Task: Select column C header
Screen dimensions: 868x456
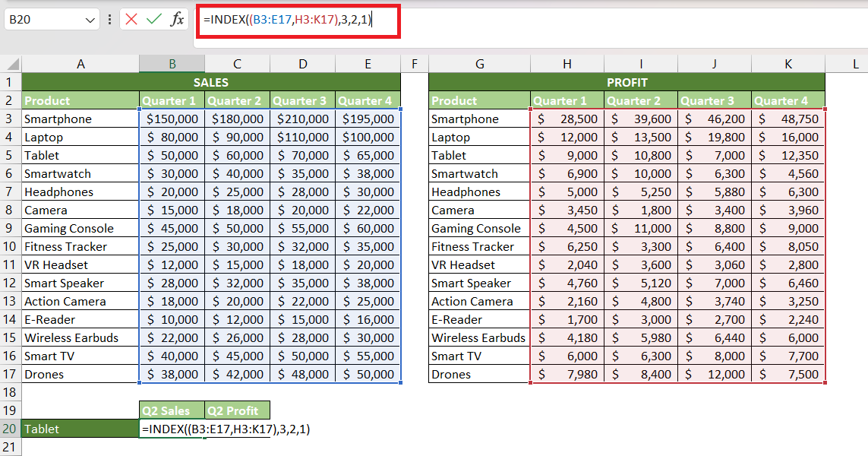Action: (x=237, y=64)
